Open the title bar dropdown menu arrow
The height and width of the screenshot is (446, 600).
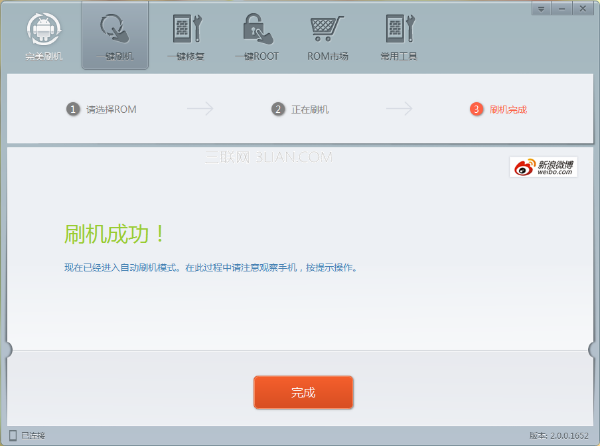[x=541, y=8]
